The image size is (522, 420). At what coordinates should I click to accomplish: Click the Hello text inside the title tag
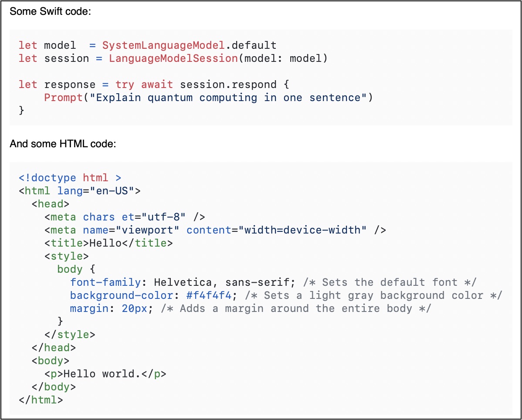tap(105, 243)
